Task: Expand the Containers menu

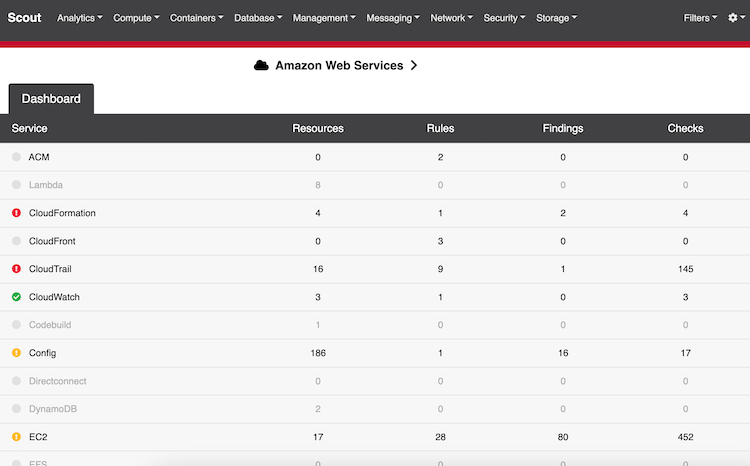Action: pyautogui.click(x=197, y=18)
